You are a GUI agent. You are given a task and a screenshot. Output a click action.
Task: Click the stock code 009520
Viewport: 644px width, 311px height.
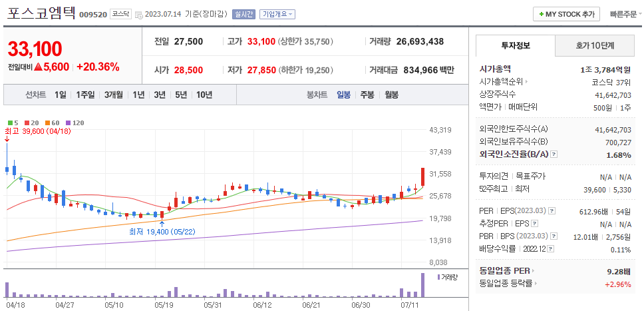[93, 15]
